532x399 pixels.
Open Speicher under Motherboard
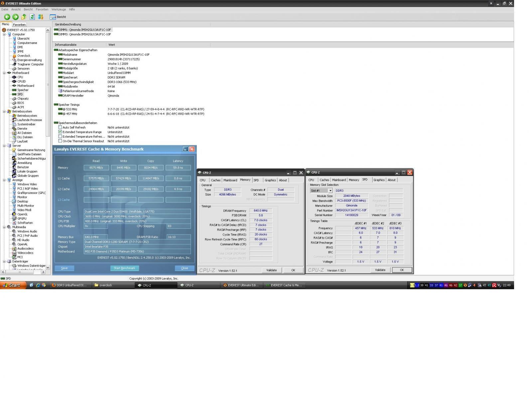(x=23, y=90)
